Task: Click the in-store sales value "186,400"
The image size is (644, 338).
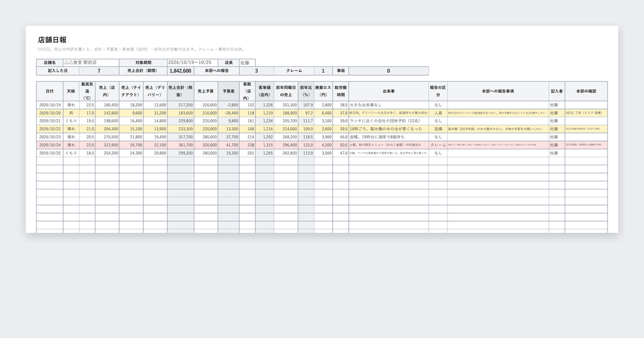Action: click(x=107, y=105)
